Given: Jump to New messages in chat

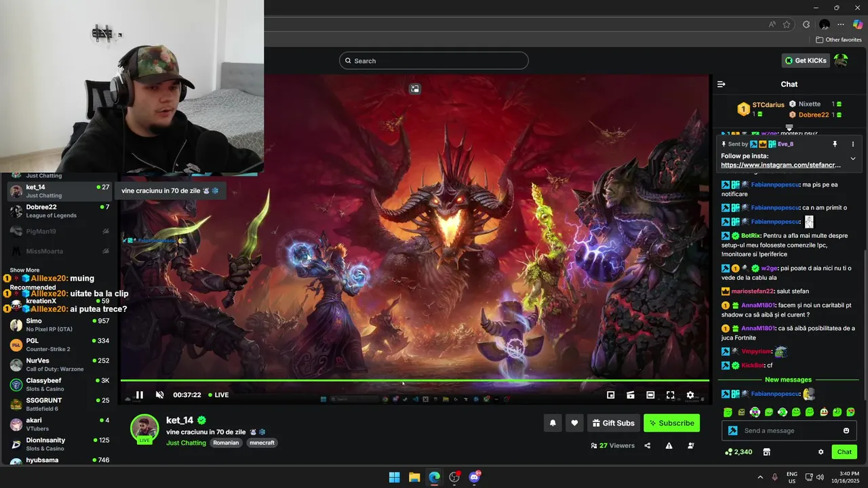Looking at the screenshot, I should point(788,380).
